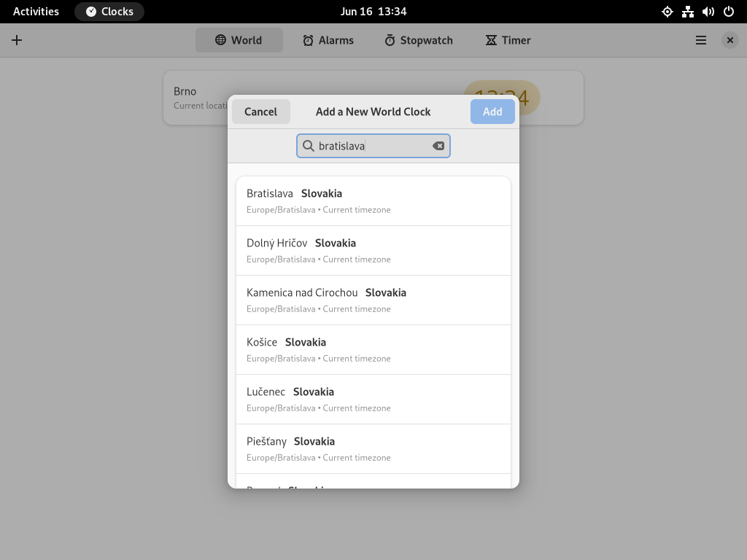747x560 pixels.
Task: Open the volume indicator in top bar
Action: pyautogui.click(x=708, y=12)
